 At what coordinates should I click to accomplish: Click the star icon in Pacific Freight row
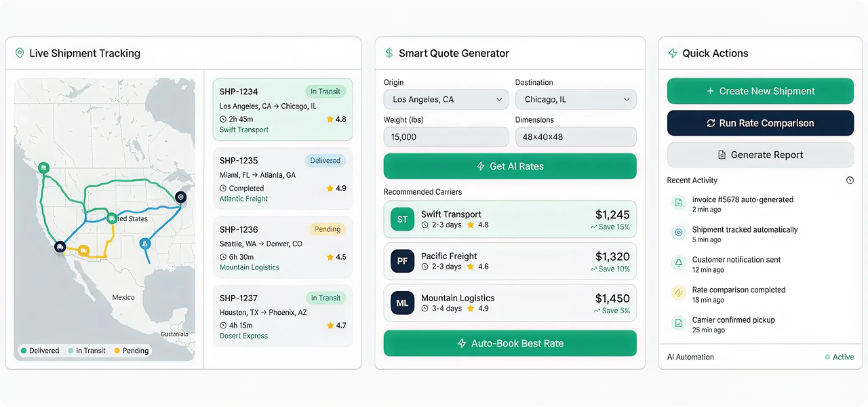pos(471,267)
